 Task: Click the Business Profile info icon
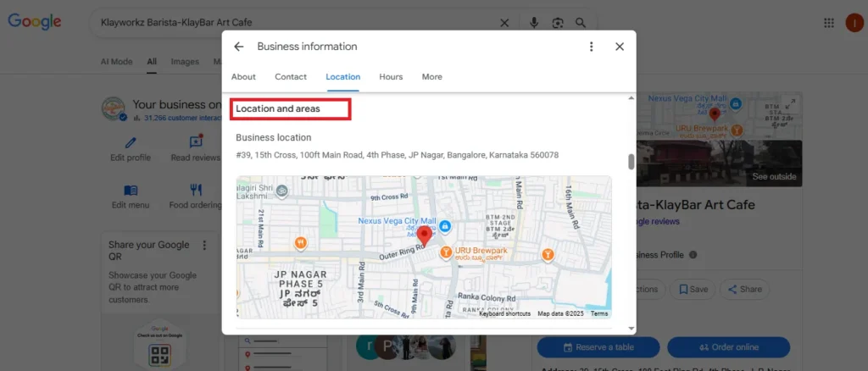[693, 256]
